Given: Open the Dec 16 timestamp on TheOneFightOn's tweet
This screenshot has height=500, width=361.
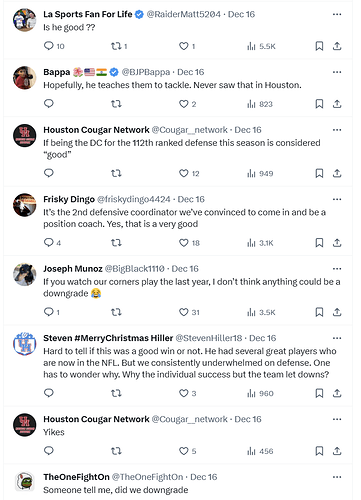Looking at the screenshot, I should (x=203, y=477).
